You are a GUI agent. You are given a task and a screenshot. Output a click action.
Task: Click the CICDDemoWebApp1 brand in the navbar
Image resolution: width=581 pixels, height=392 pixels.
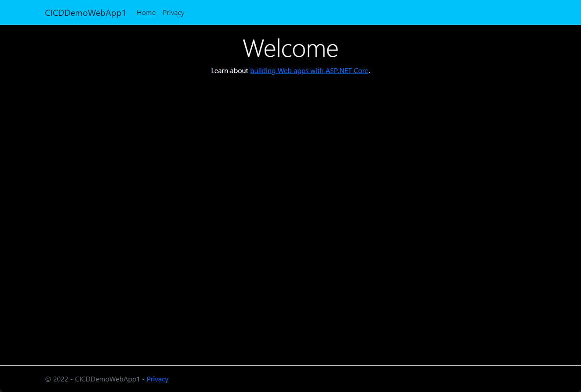[85, 13]
